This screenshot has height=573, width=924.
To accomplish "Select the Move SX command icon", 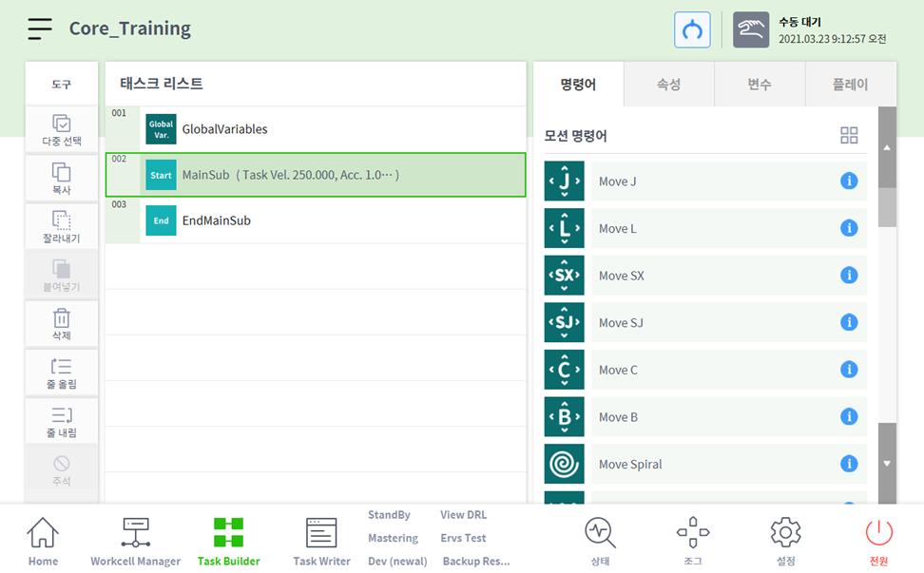I will (x=565, y=276).
